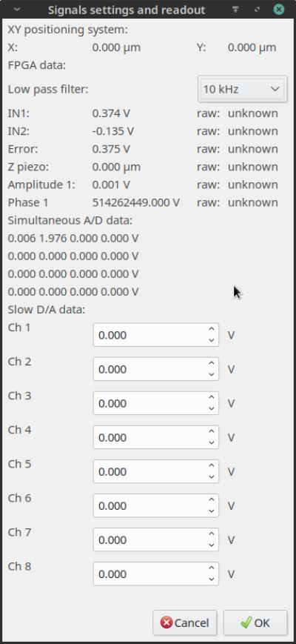Focus the Ch 8 voltage input field
Screen dimensions: 296x644
tap(149, 574)
